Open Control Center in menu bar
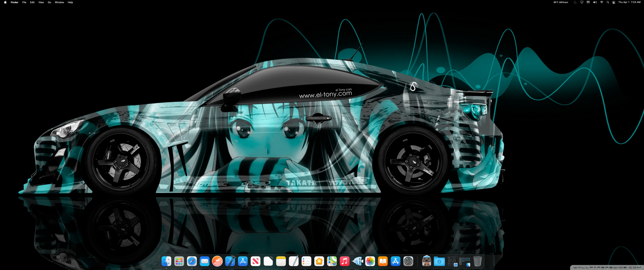This screenshot has height=270, width=644. pyautogui.click(x=614, y=2)
